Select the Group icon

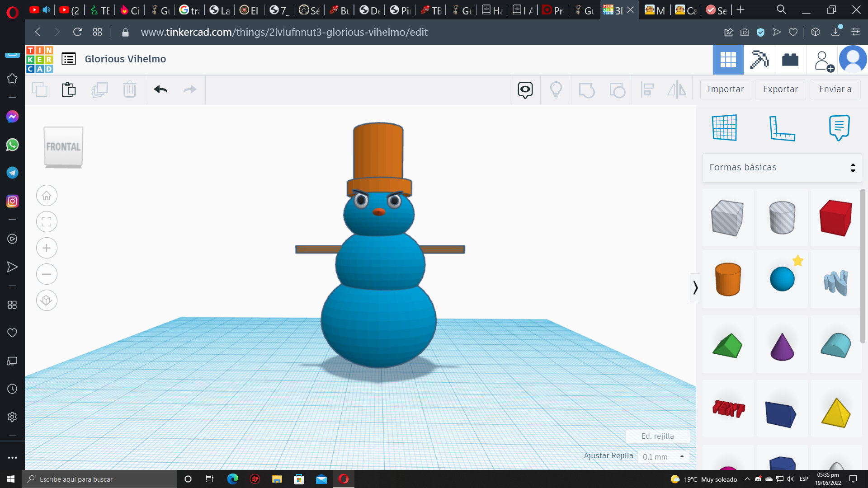click(x=587, y=90)
